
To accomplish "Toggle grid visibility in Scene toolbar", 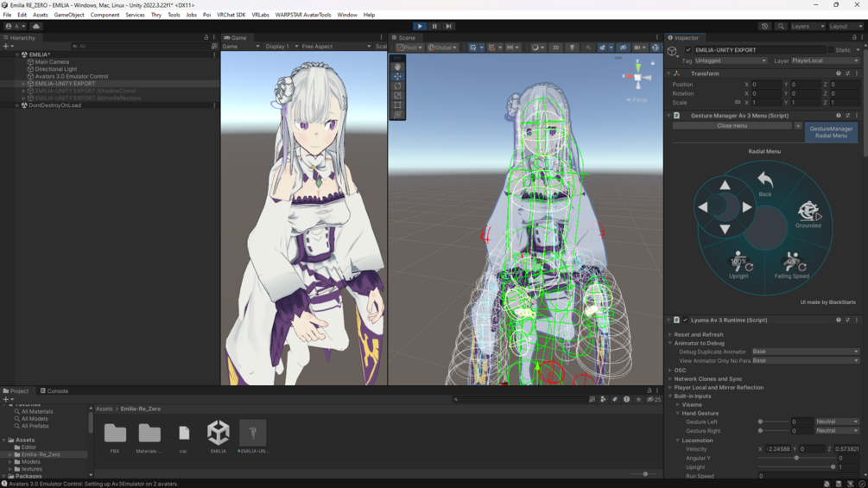I will click(473, 48).
